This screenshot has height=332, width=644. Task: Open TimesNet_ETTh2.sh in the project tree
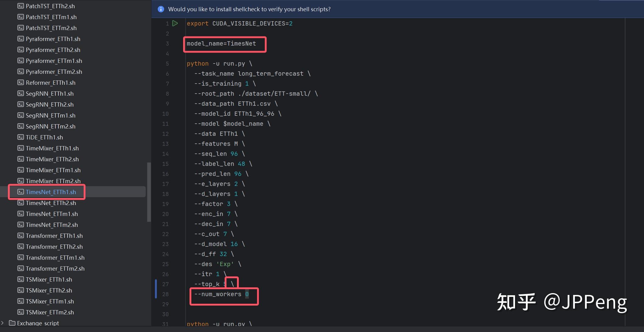51,203
